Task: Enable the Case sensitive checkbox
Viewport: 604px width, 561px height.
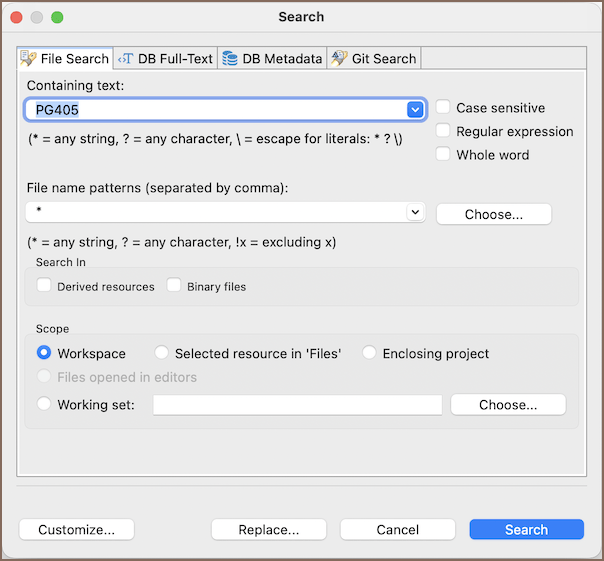Action: click(x=443, y=107)
